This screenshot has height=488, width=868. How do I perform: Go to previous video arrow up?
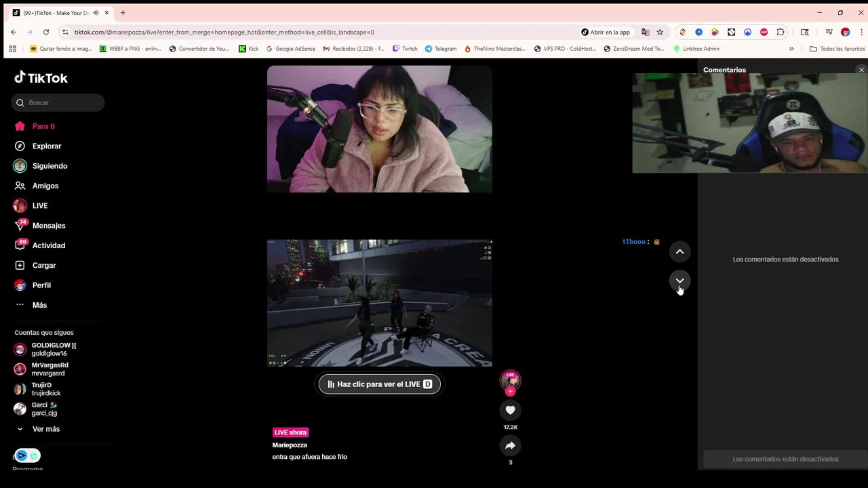point(679,252)
